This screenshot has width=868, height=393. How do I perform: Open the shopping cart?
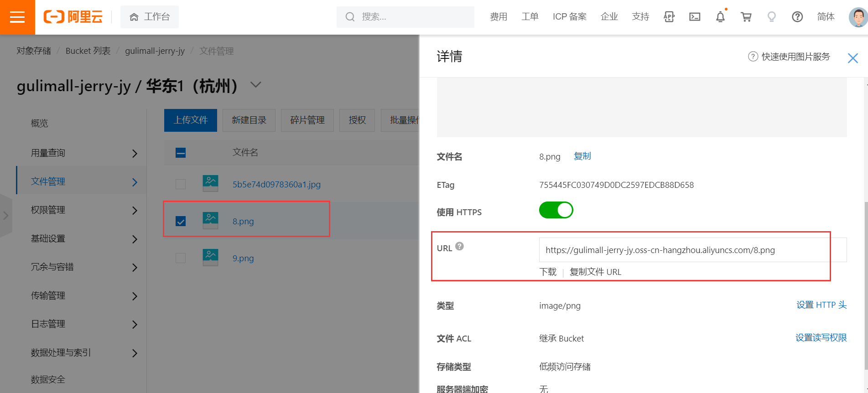[746, 17]
